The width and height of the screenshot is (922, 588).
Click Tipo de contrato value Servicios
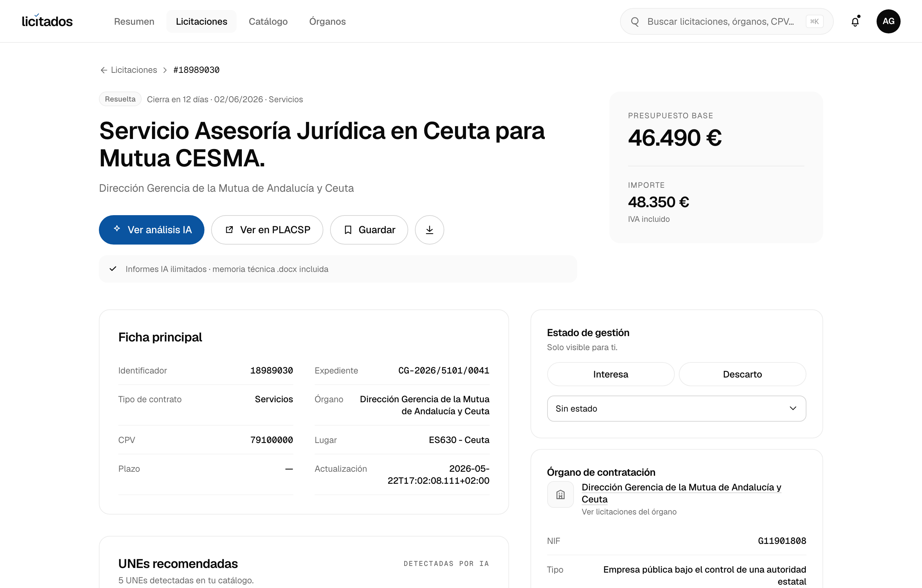coord(274,399)
